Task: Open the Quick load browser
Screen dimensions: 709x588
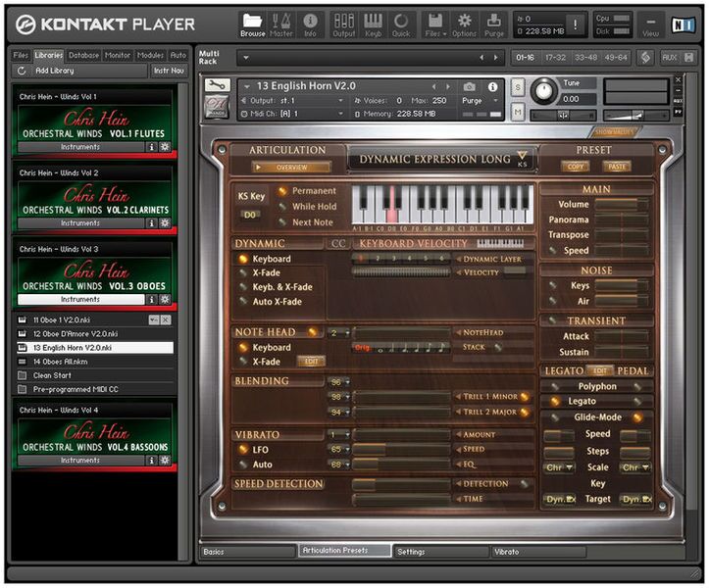Action: click(x=401, y=24)
